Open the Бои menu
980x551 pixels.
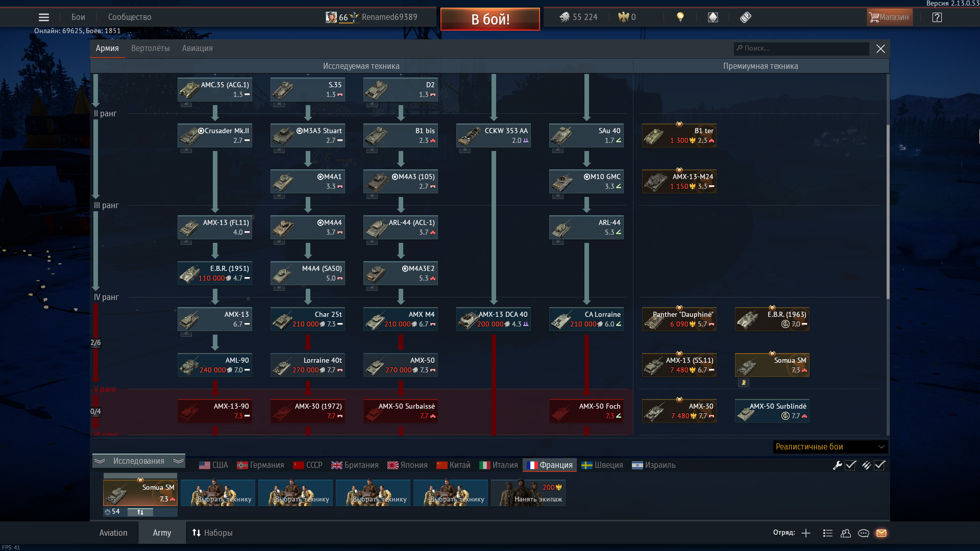pos(78,17)
